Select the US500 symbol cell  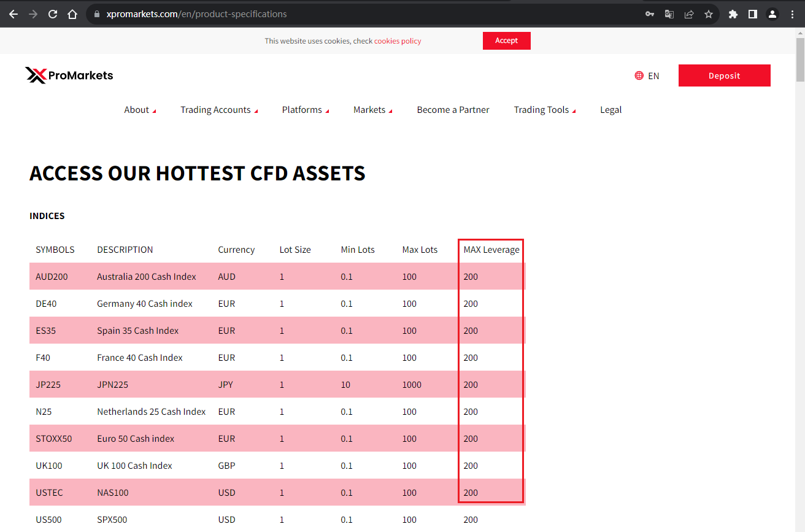48,520
